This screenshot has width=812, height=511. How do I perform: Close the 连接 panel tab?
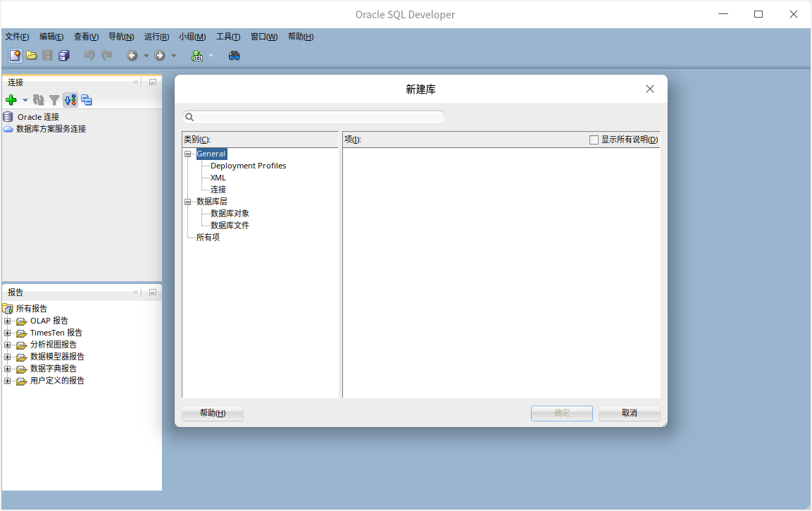[x=136, y=82]
